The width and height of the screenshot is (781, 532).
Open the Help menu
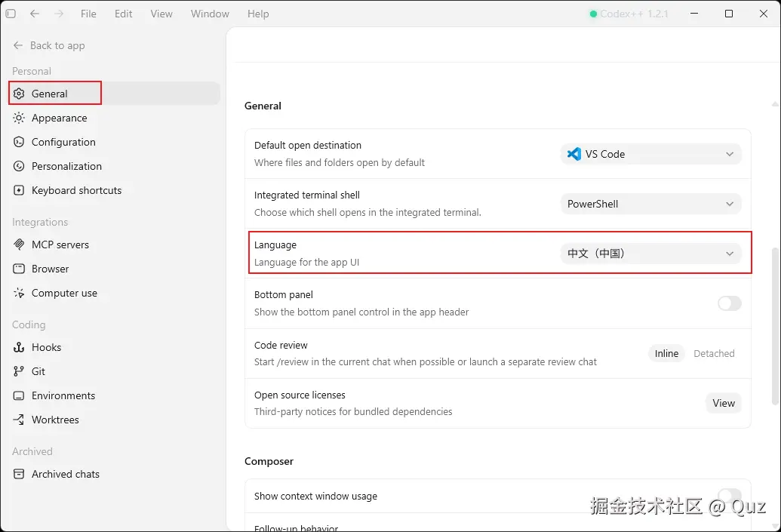pyautogui.click(x=258, y=14)
